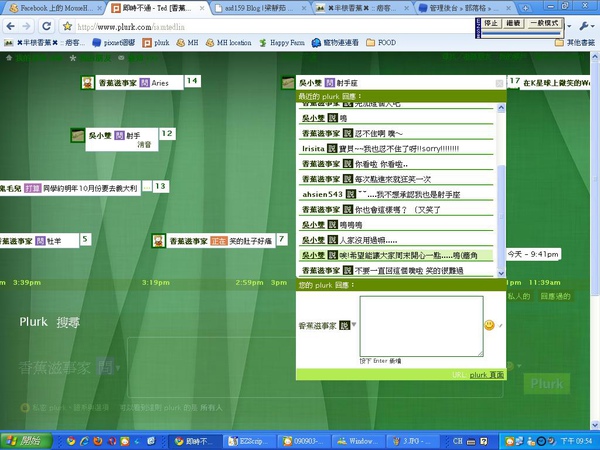The height and width of the screenshot is (450, 600).
Task: Open the 半熟香蕉 bookmark
Action: (x=44, y=42)
